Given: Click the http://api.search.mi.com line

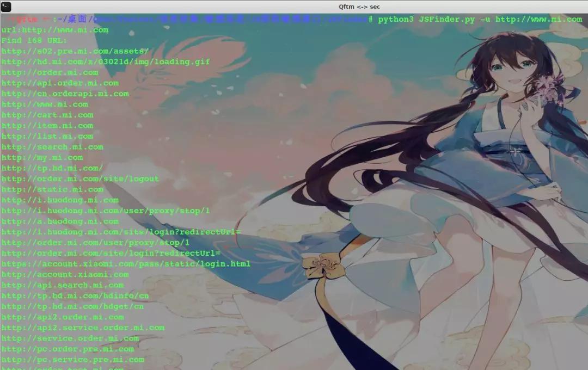Looking at the screenshot, I should [63, 285].
